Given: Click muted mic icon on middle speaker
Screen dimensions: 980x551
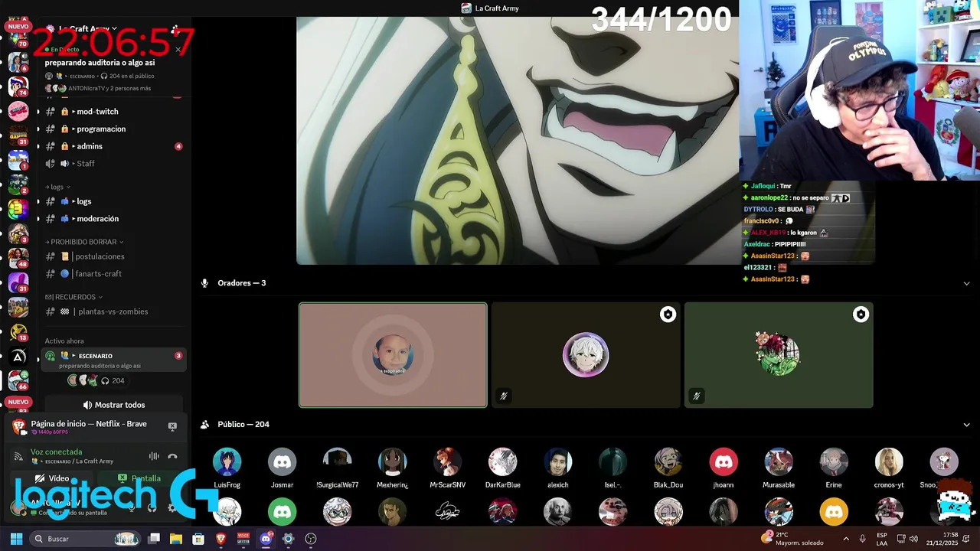Looking at the screenshot, I should (503, 396).
